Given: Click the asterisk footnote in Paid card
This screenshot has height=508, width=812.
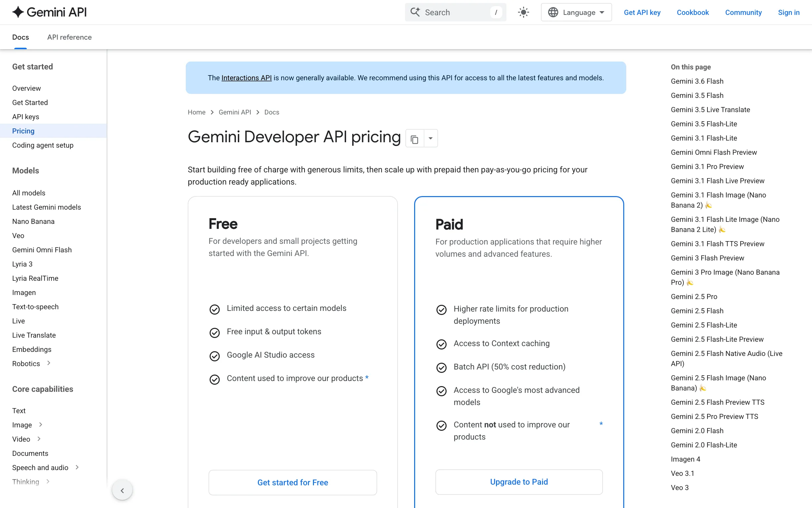Looking at the screenshot, I should click(601, 424).
